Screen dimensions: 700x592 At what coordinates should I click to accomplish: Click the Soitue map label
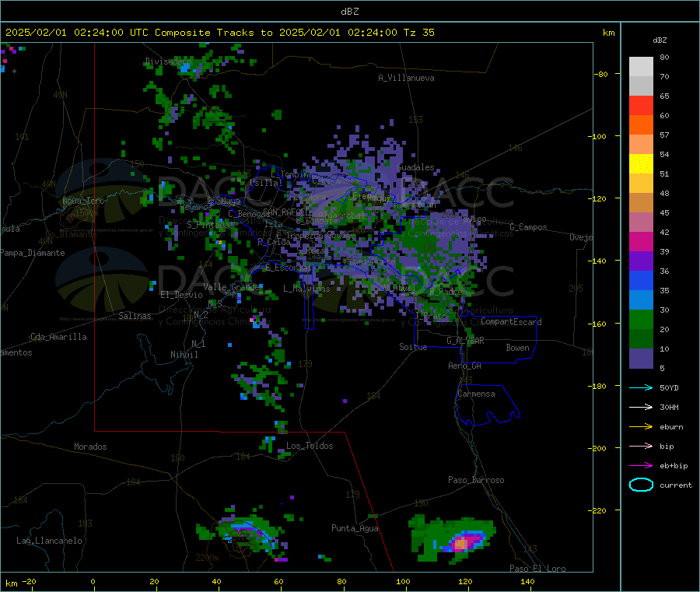coord(413,347)
